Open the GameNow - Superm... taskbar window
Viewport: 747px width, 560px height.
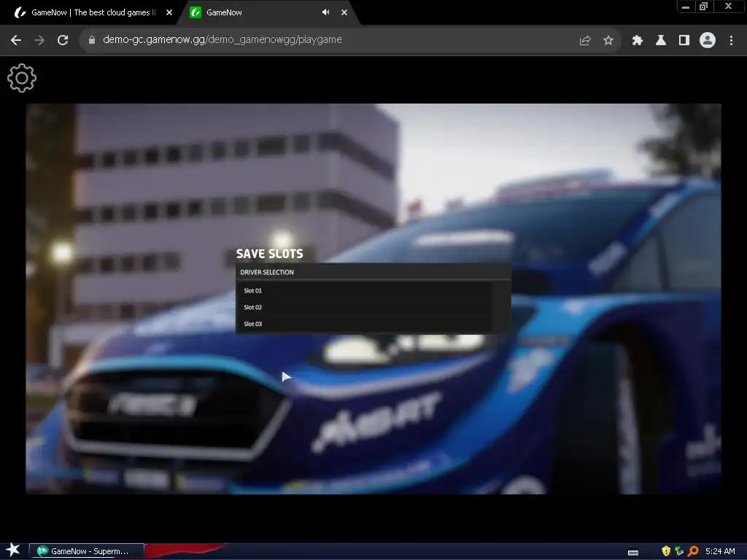tap(87, 551)
